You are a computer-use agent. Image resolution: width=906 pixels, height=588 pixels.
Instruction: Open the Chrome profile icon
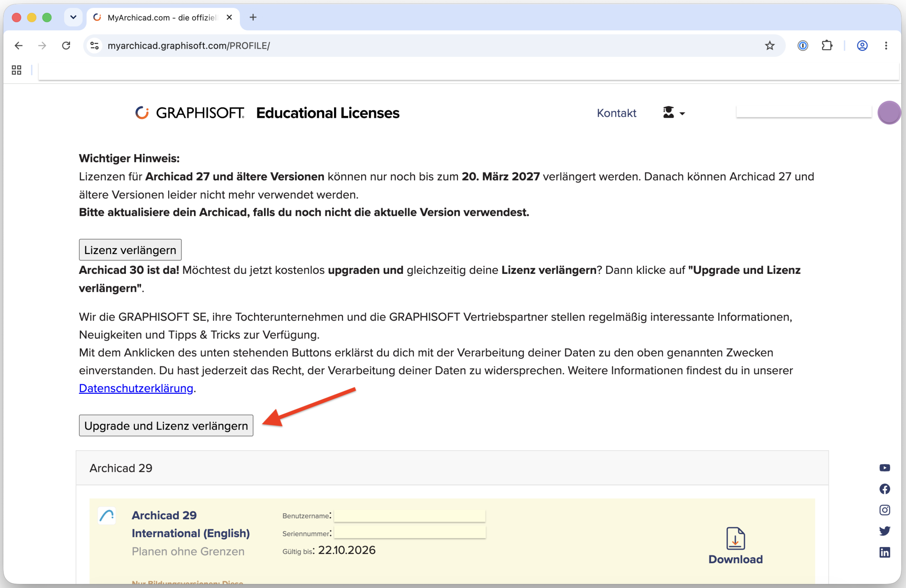(862, 46)
